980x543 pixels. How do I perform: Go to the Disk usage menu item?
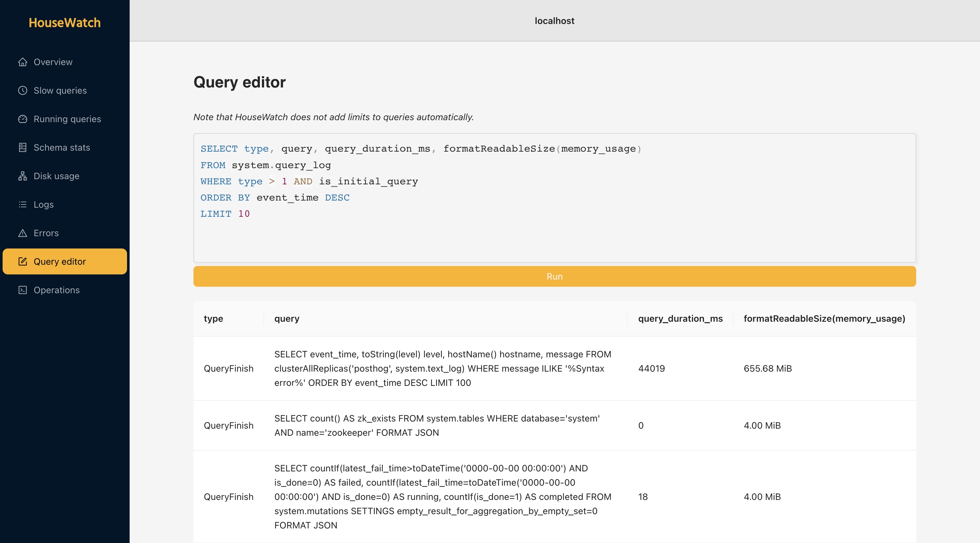pyautogui.click(x=56, y=176)
